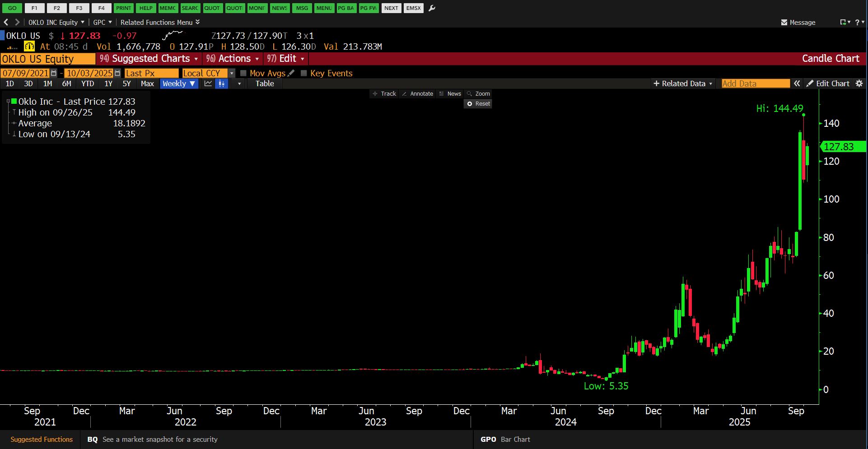Viewport: 868px width, 449px height.
Task: Expand the Related Data dropdown
Action: point(683,83)
